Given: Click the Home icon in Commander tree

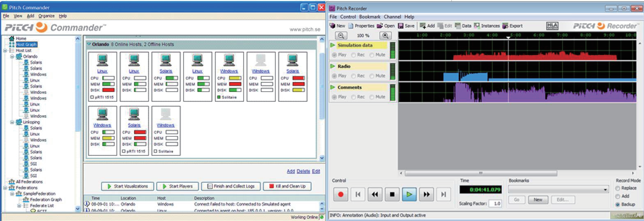Looking at the screenshot, I should (11, 38).
